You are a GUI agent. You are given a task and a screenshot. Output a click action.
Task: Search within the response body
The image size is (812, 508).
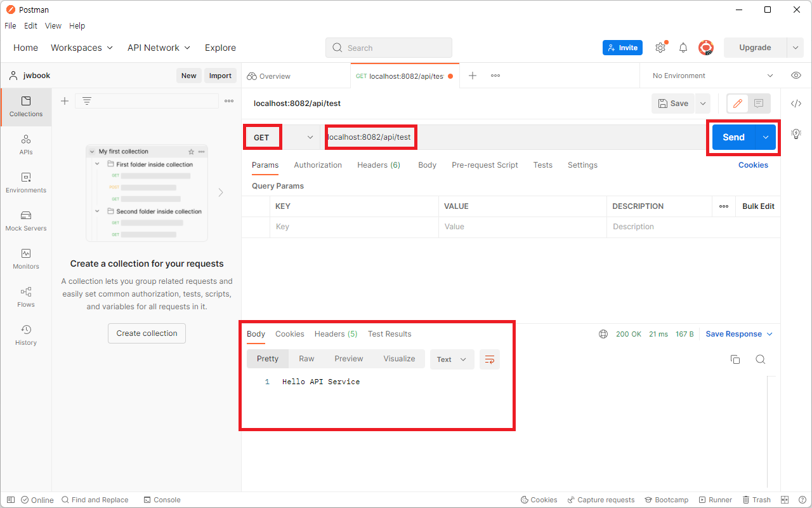[761, 359]
